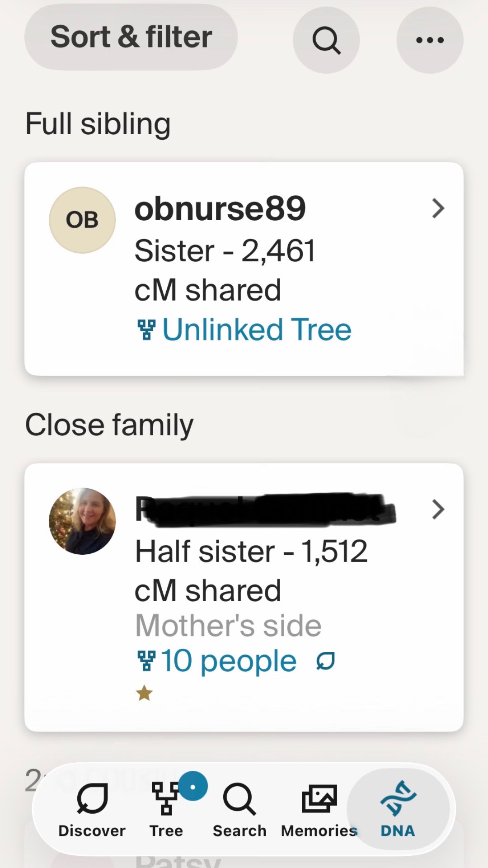
Task: Tap the blue notification dot on Tree
Action: [193, 786]
